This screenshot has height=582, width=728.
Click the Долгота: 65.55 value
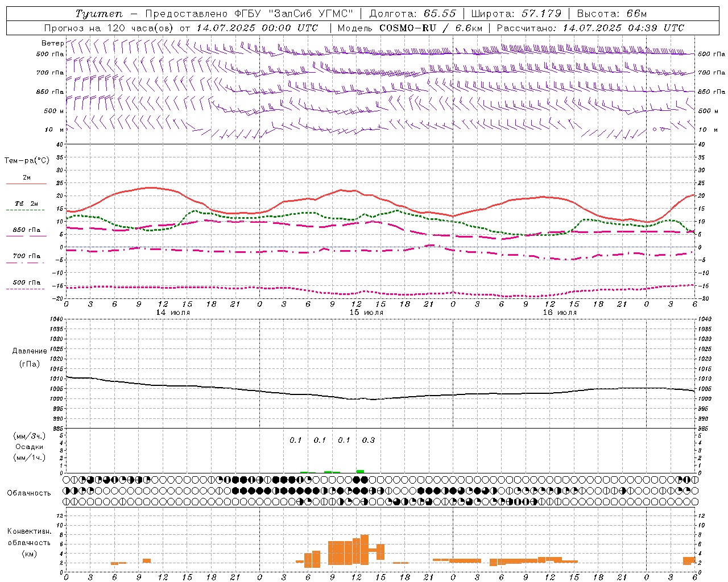pos(413,14)
